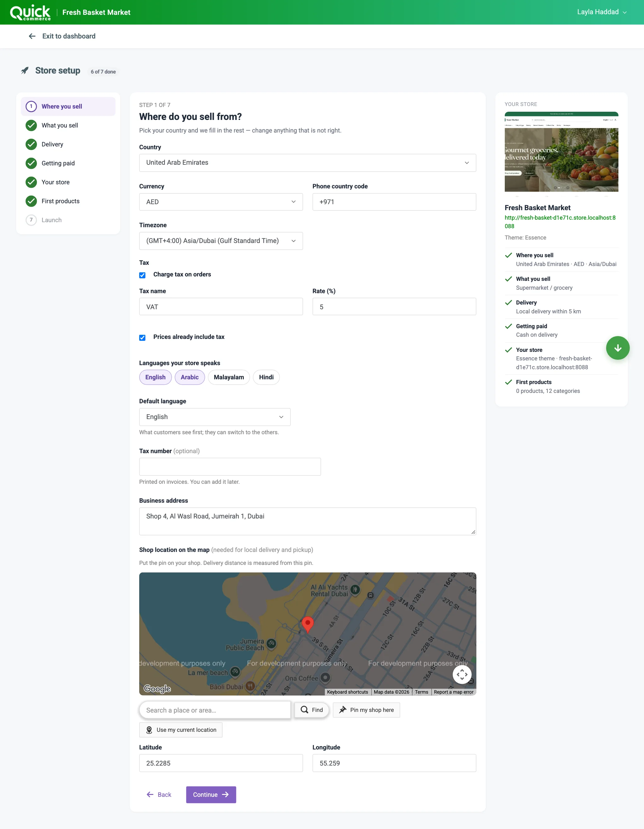Open the Default language dropdown

click(215, 417)
